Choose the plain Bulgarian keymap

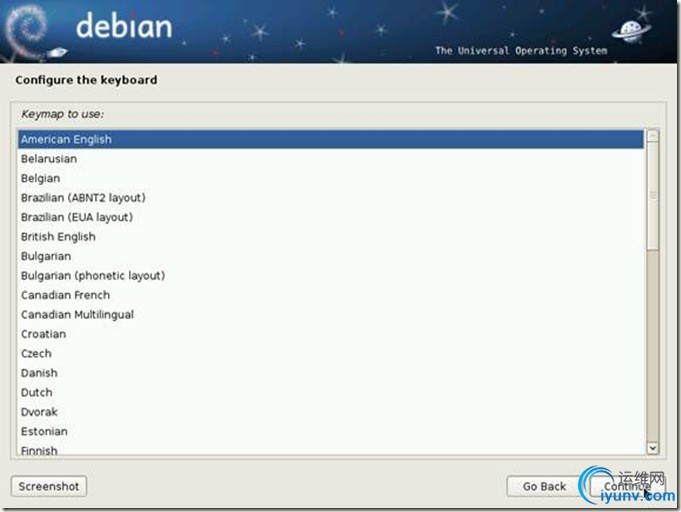pos(331,256)
